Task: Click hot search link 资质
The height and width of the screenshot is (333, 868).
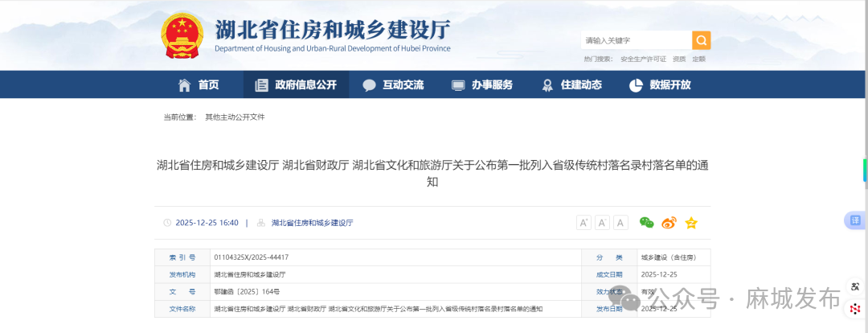Action: click(x=679, y=60)
